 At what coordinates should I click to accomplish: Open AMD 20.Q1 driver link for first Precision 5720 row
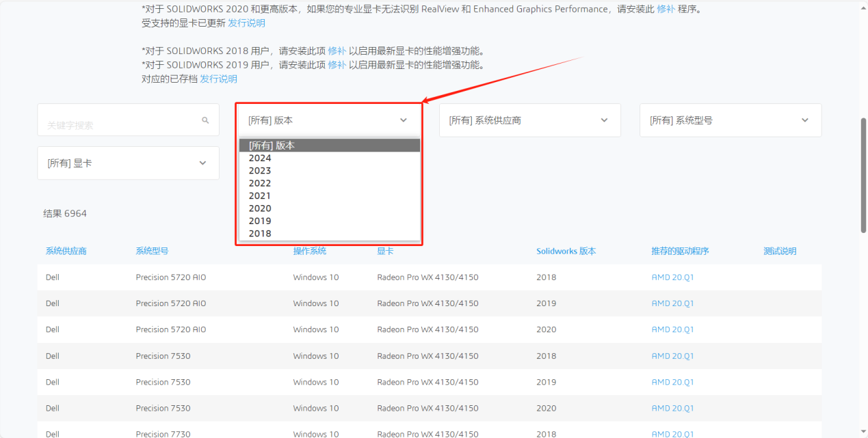[x=672, y=277]
